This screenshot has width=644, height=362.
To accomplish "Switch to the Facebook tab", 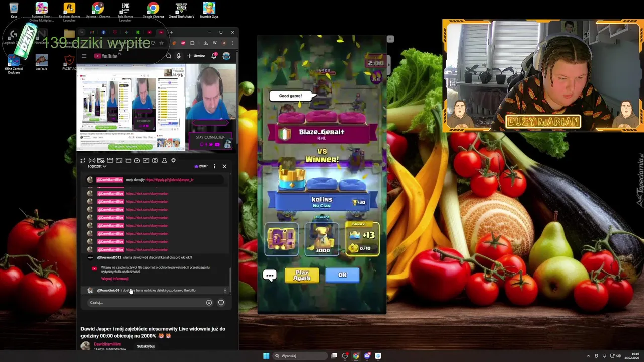I will tap(103, 32).
